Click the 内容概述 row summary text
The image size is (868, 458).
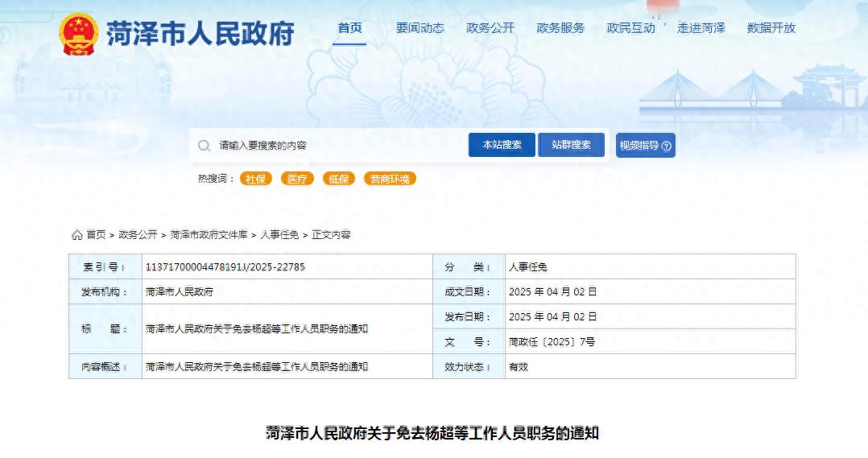point(256,366)
